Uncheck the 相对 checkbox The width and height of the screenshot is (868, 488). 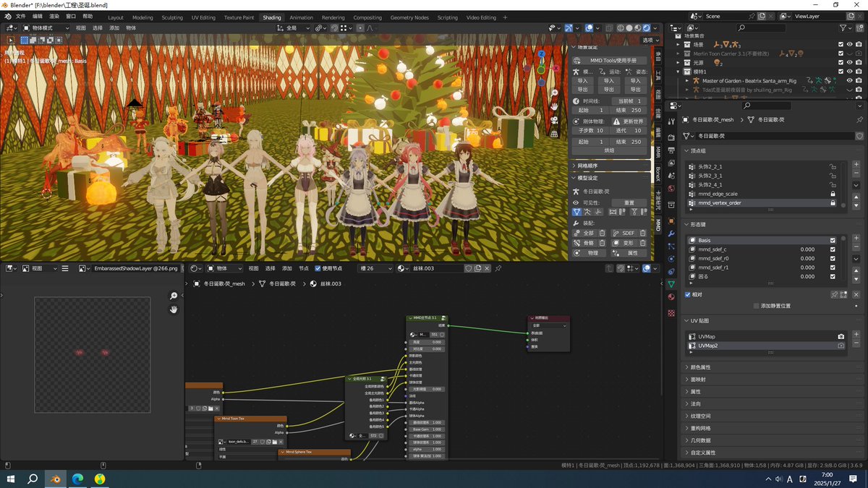688,294
